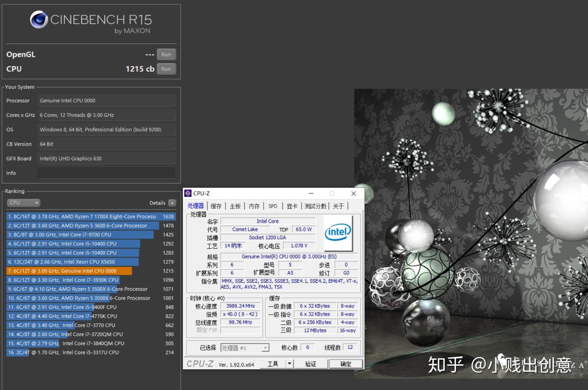Screen dimensions: 588x390
Task: Click the Cinebench R15 logo icon
Action: pos(39,20)
